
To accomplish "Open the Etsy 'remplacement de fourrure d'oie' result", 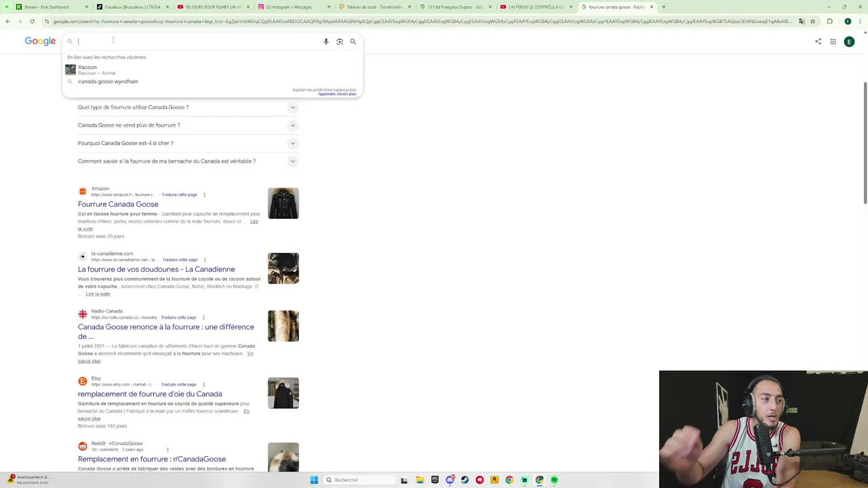I will 150,394.
